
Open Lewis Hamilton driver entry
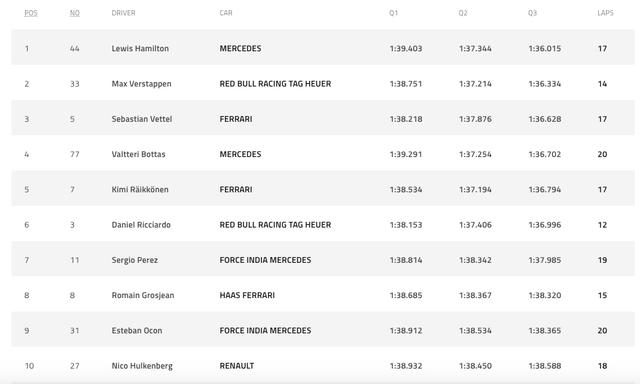[140, 49]
